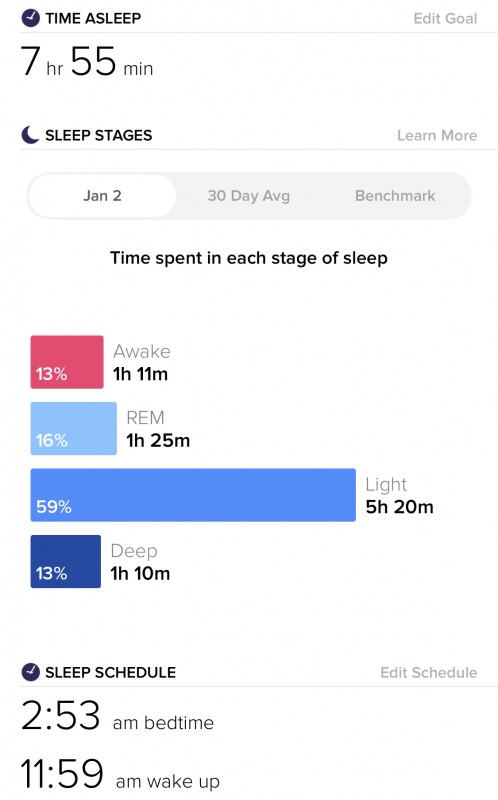Switch to 30 Day Avg tab

pyautogui.click(x=248, y=196)
